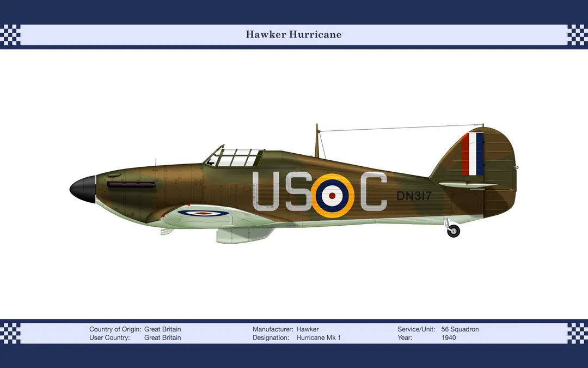The image size is (588, 368).
Task: Click the 'US' squadron code letters
Action: coord(282,191)
